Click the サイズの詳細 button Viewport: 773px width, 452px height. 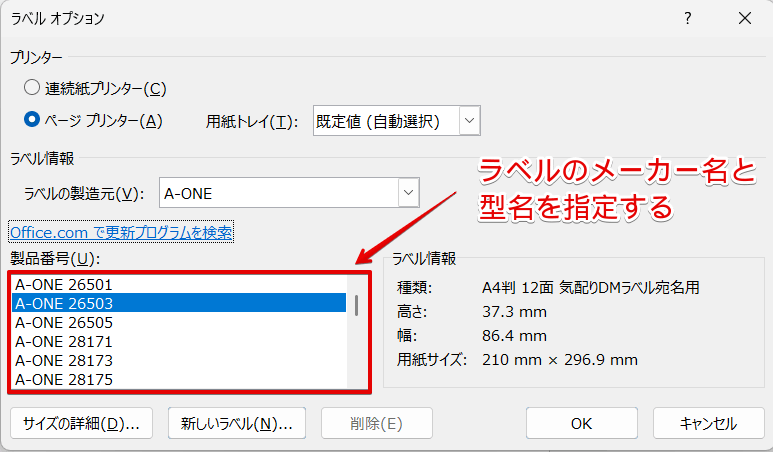point(81,423)
